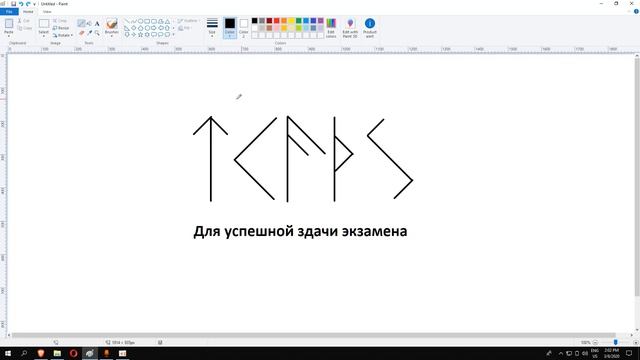This screenshot has width=640, height=360.
Task: Adjust the zoom slider handle
Action: tap(615, 342)
